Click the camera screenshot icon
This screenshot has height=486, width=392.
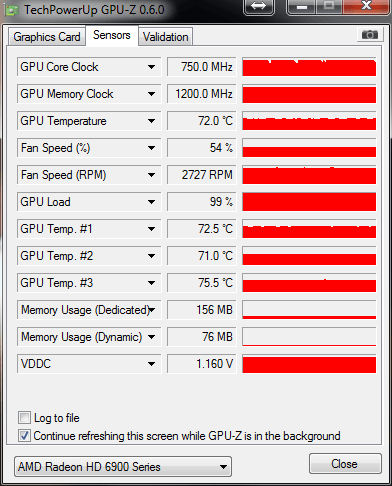[369, 34]
